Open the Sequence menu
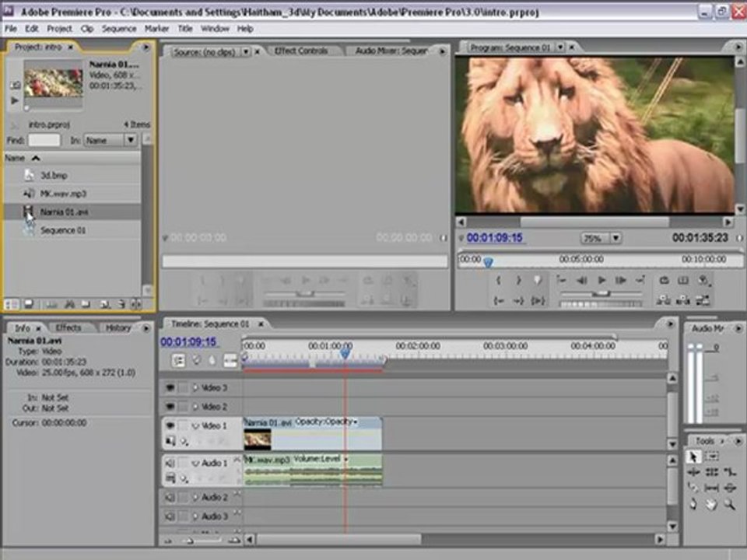 pyautogui.click(x=119, y=29)
